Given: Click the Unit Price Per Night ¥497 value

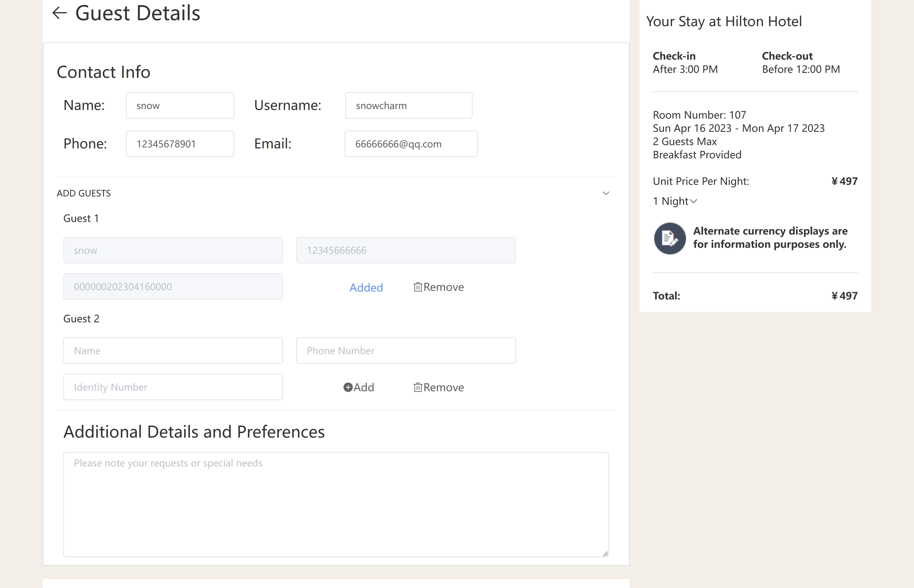Looking at the screenshot, I should click(x=844, y=181).
